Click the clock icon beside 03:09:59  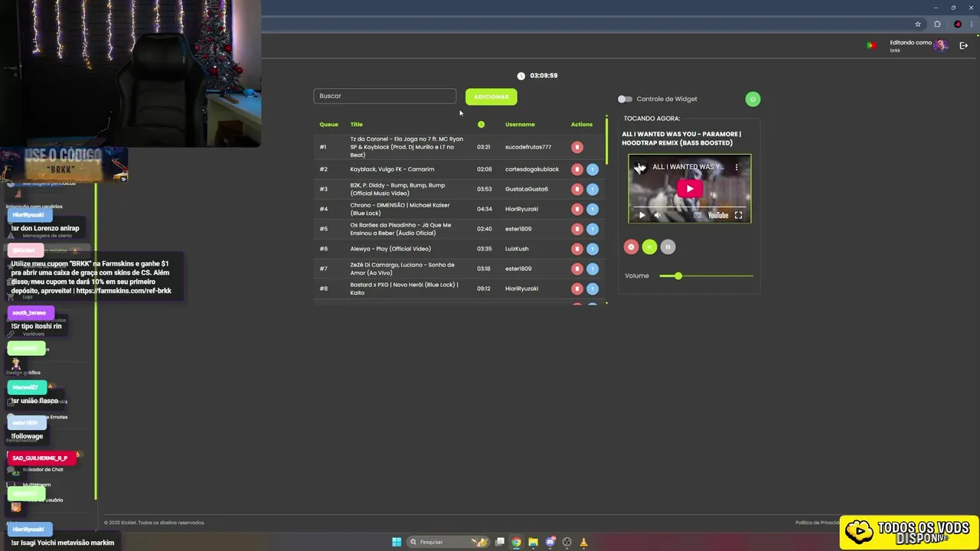[x=521, y=76]
